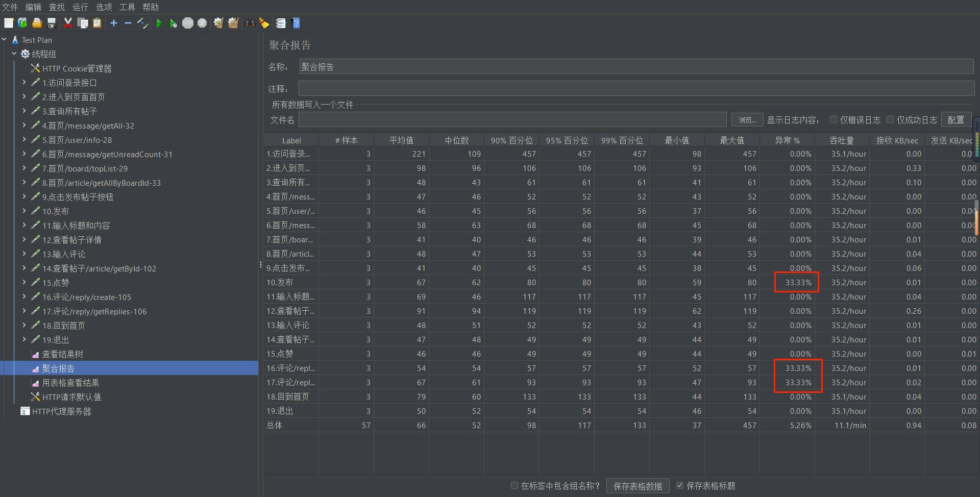Expand all nodes with the plus icon

114,23
